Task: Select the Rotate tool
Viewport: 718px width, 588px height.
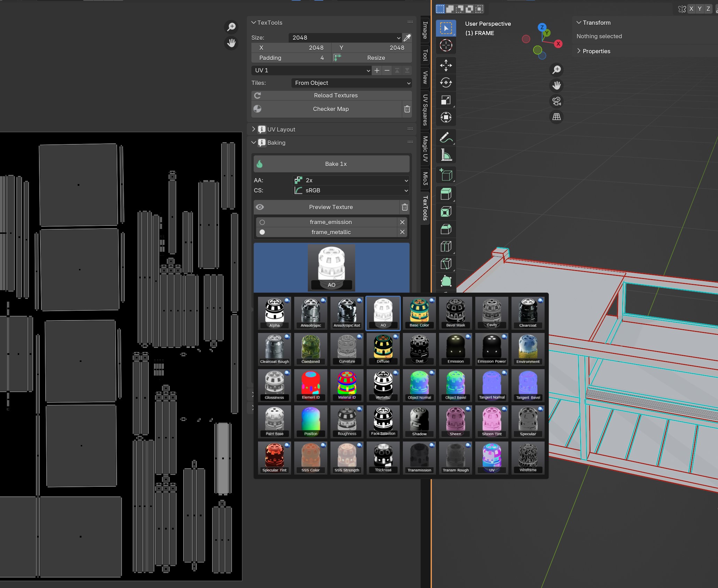Action: click(446, 82)
